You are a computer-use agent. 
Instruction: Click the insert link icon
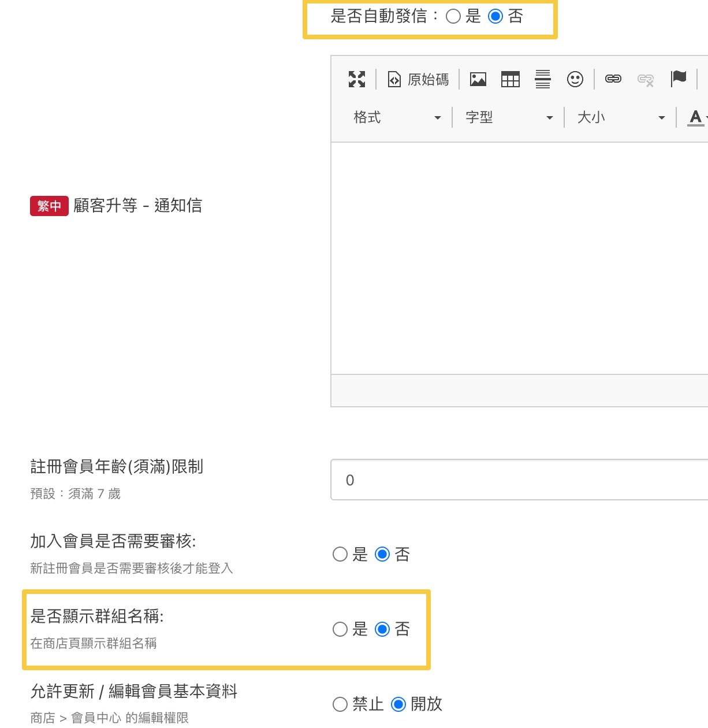tap(613, 79)
